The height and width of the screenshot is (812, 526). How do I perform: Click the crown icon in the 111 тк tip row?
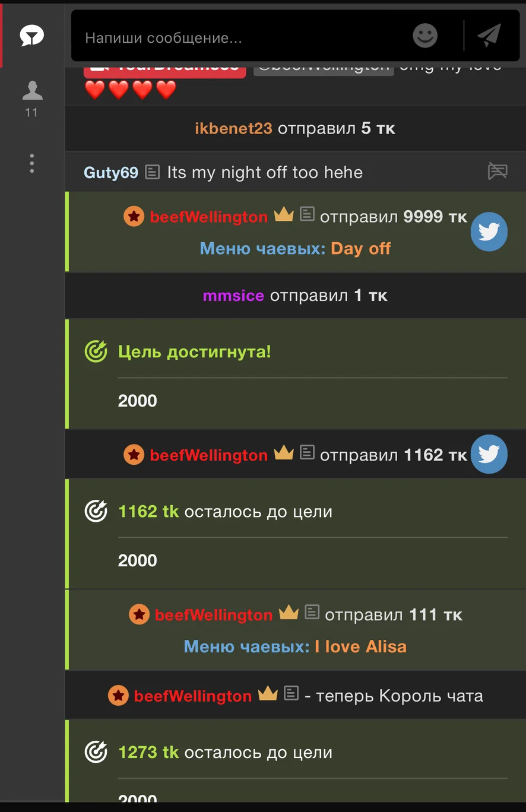(289, 613)
